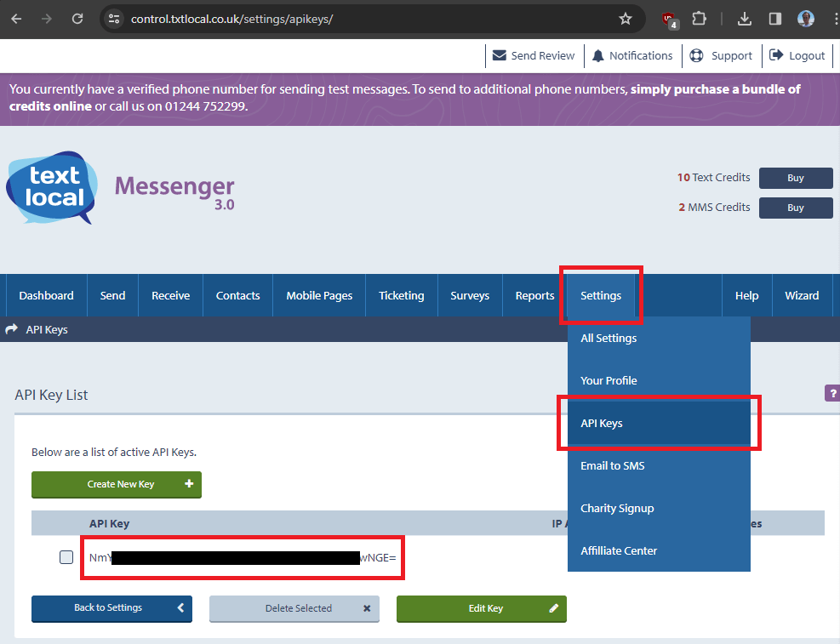Click the Textlocal logo

[x=53, y=187]
